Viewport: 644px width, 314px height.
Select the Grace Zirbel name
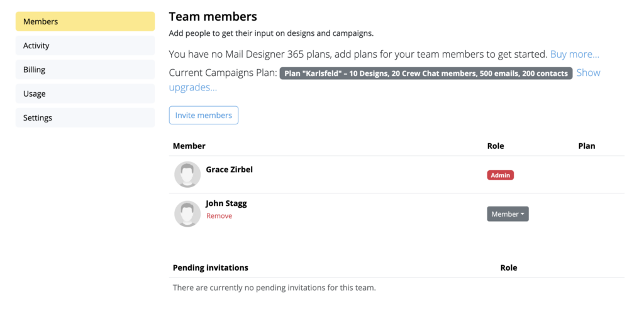pyautogui.click(x=229, y=170)
